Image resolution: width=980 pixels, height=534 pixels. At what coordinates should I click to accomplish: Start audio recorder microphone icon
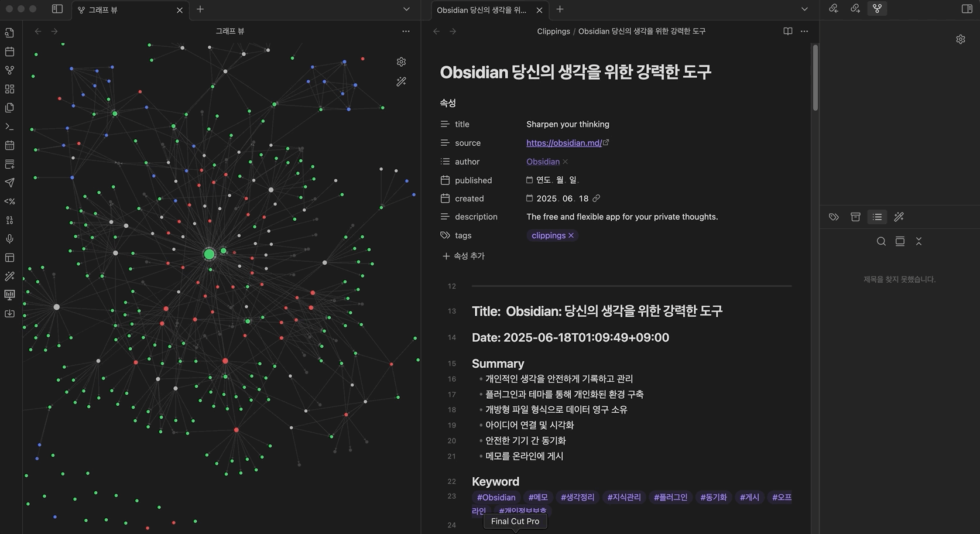(9, 239)
